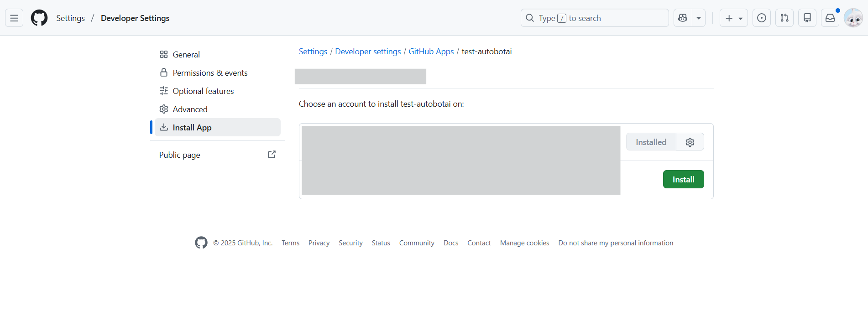Open the Docs footer link
Viewport: 868px width, 311px height.
(x=451, y=243)
